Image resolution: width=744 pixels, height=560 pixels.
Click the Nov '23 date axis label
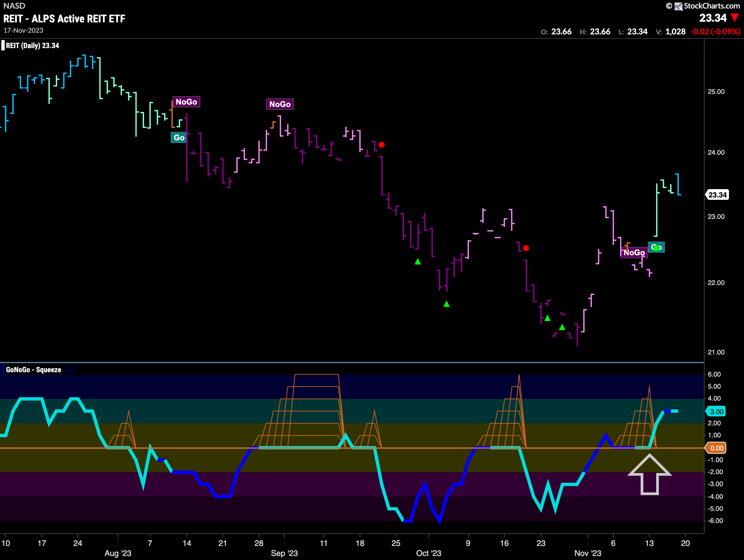(x=588, y=553)
